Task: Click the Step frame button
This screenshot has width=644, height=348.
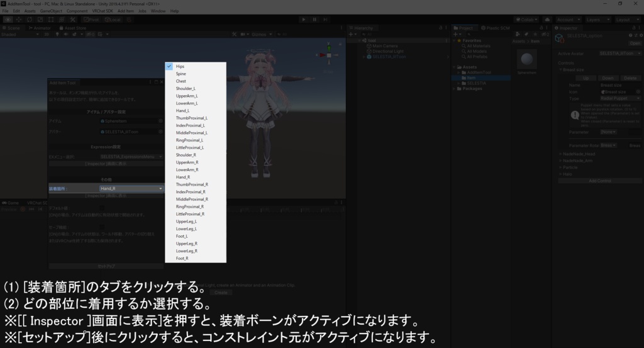Action: [325, 20]
